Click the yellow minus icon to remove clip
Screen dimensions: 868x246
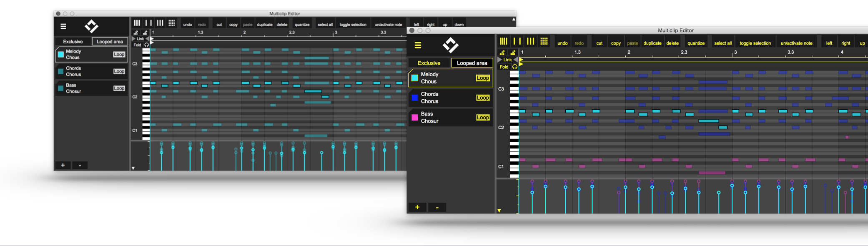point(437,207)
